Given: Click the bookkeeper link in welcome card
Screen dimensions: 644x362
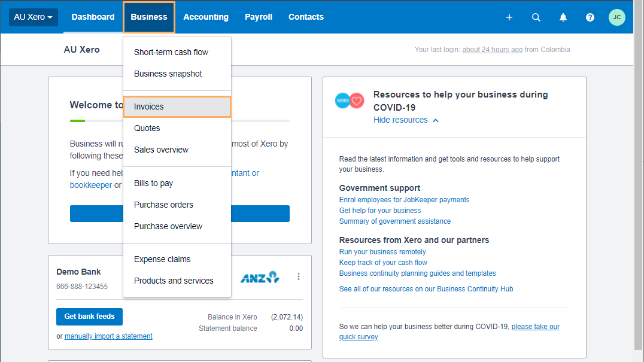Looking at the screenshot, I should (x=91, y=185).
